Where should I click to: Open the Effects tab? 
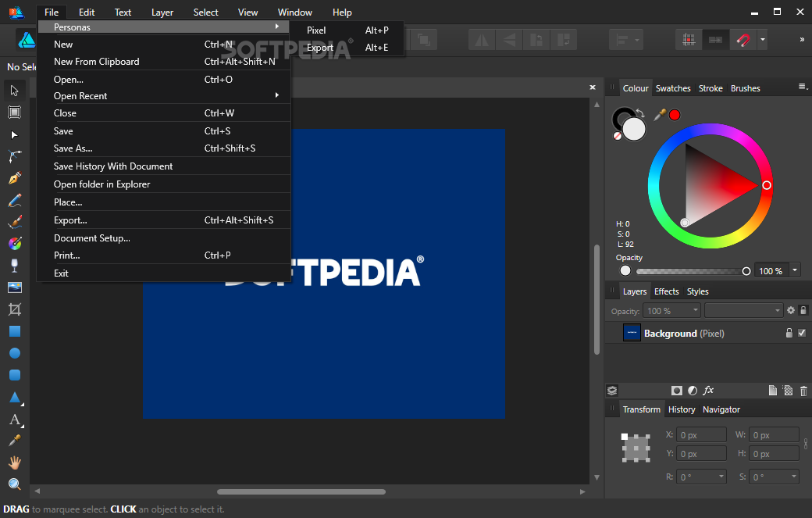click(666, 291)
